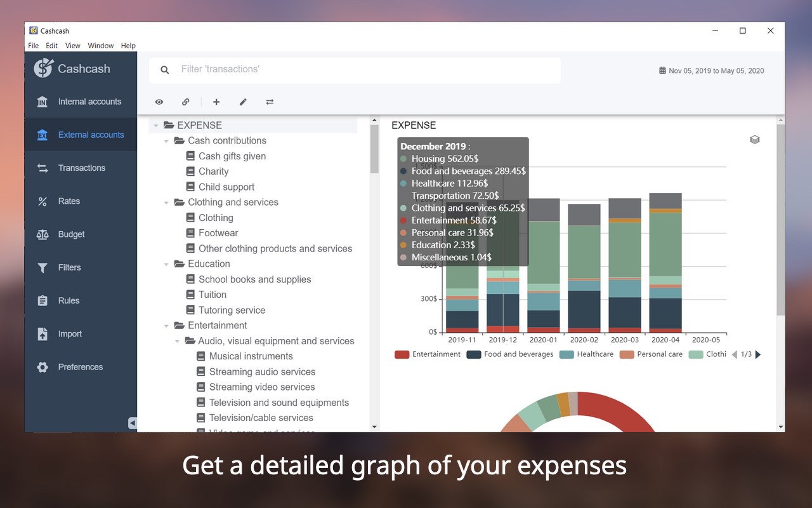Go to Transactions section label
This screenshot has width=812, height=508.
pos(82,168)
